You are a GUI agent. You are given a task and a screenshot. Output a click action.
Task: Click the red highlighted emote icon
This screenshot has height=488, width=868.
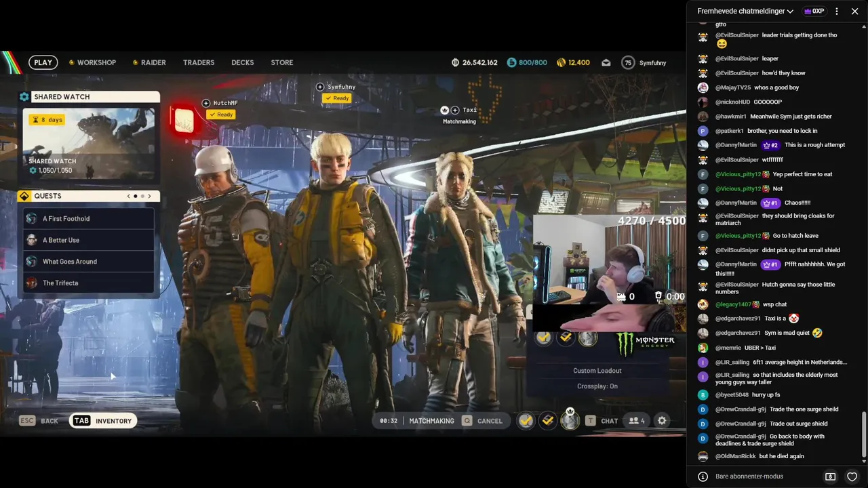184,121
